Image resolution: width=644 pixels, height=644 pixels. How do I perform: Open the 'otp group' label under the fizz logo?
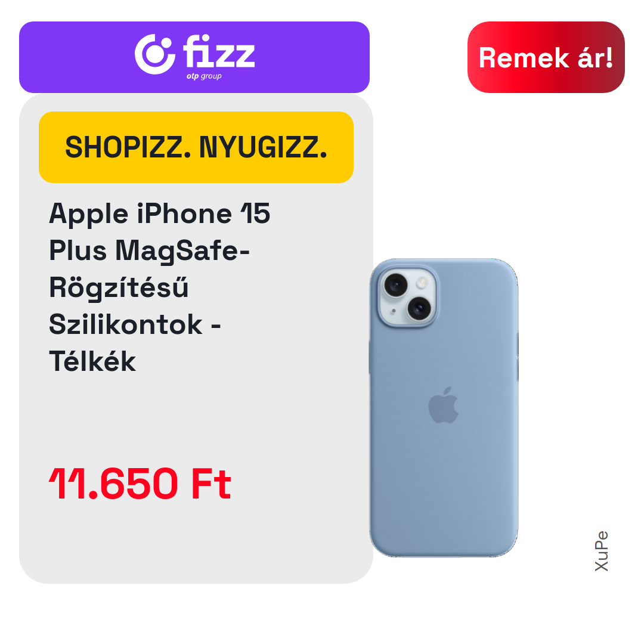click(x=204, y=76)
